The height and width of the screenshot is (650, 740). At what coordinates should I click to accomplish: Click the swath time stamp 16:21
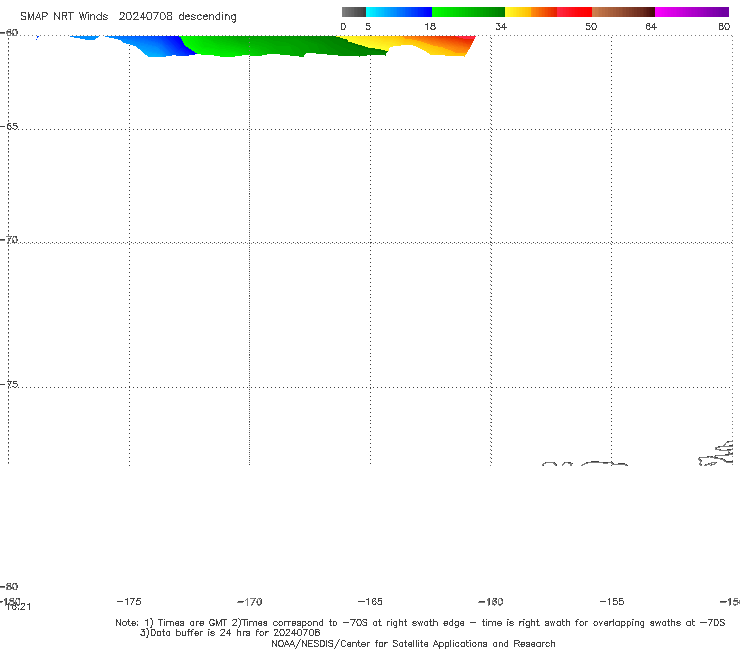coord(19,607)
